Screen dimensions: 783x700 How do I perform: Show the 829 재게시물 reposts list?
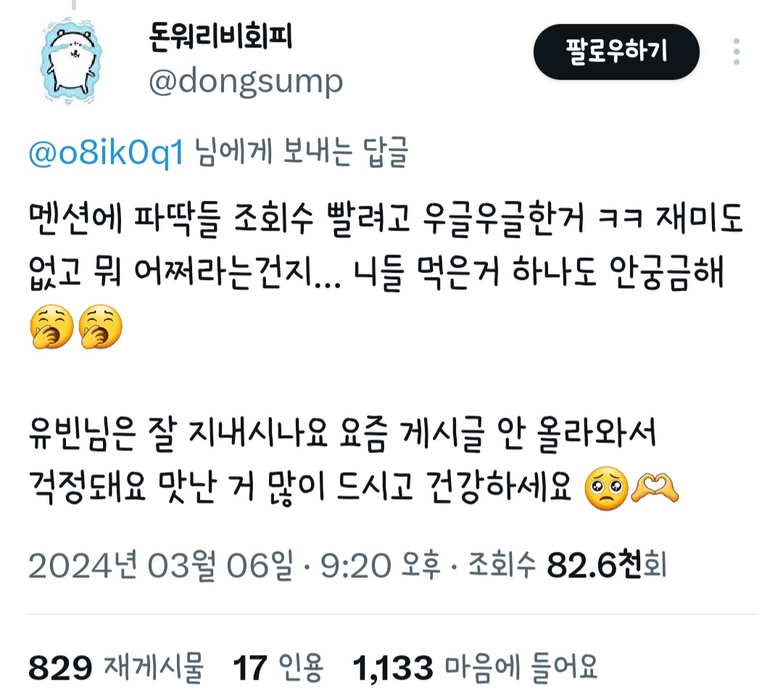point(116,667)
